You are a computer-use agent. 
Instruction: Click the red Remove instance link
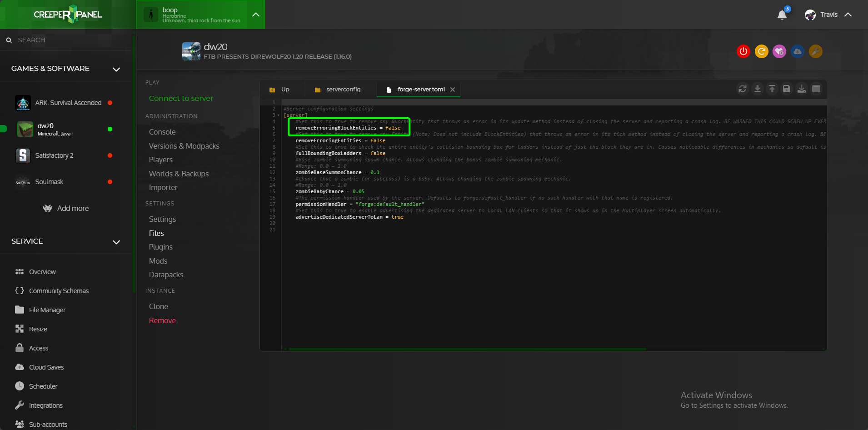162,320
